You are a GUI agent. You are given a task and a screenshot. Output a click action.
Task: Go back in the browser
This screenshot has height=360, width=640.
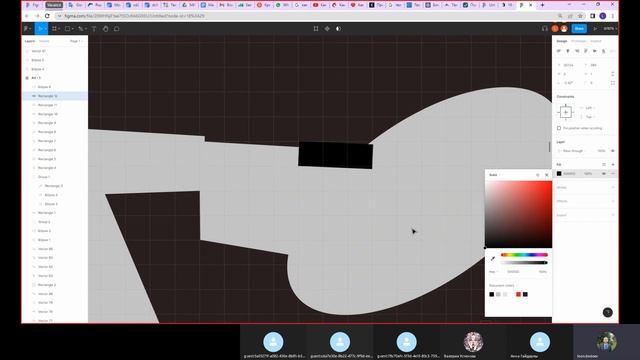pos(27,16)
